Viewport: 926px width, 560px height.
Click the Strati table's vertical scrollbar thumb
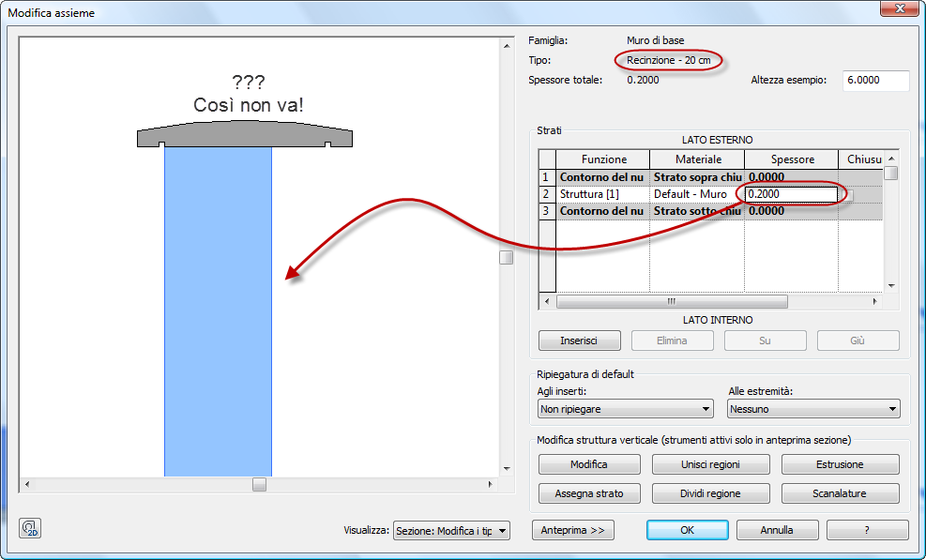click(x=891, y=174)
